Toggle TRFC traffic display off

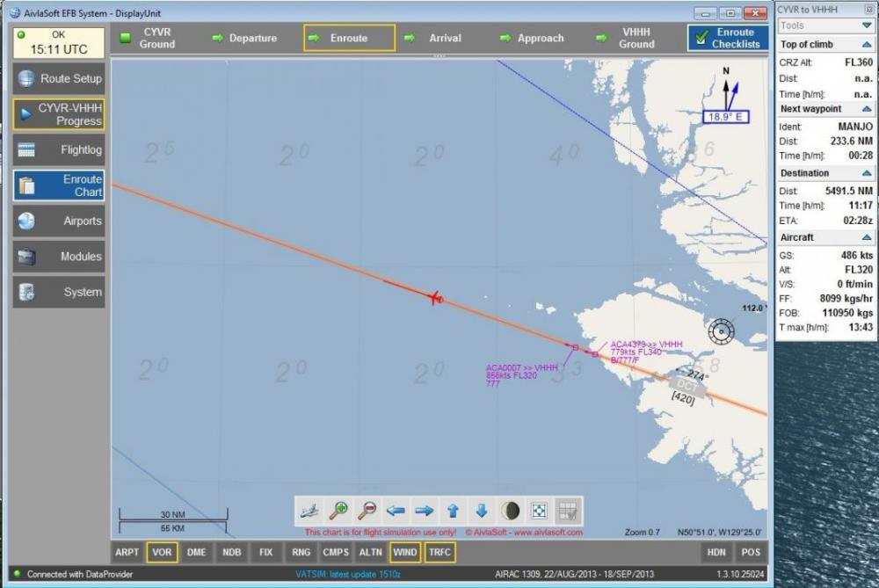[x=439, y=552]
